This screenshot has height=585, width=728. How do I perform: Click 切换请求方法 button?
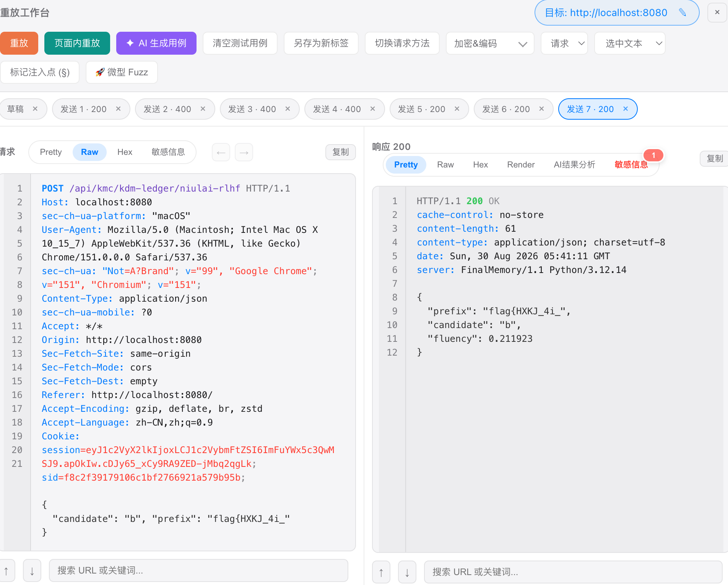(402, 43)
